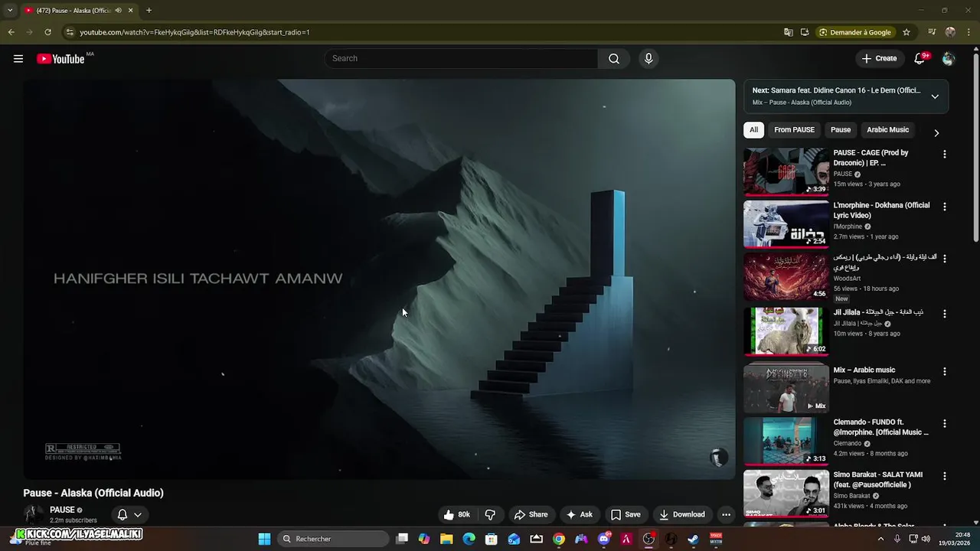Image resolution: width=980 pixels, height=551 pixels.
Task: Focus the YouTube search field
Action: 461,59
